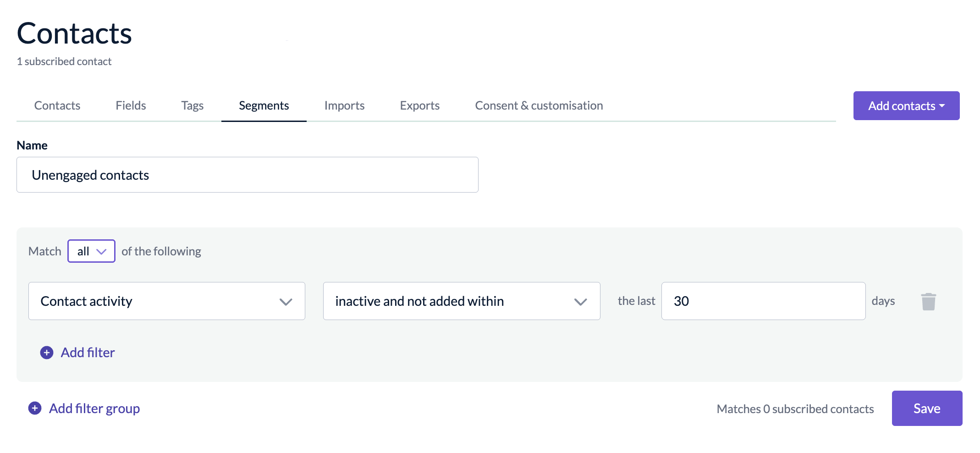Screen dimensions: 980x453
Task: Open the inactive and not added within dropdown
Action: tap(462, 301)
